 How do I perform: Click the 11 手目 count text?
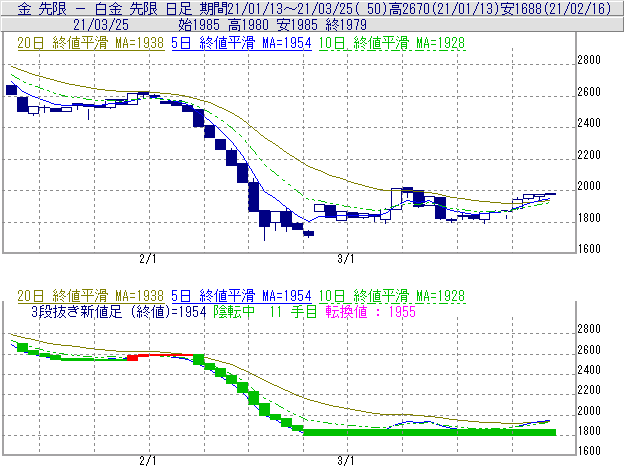tap(293, 311)
